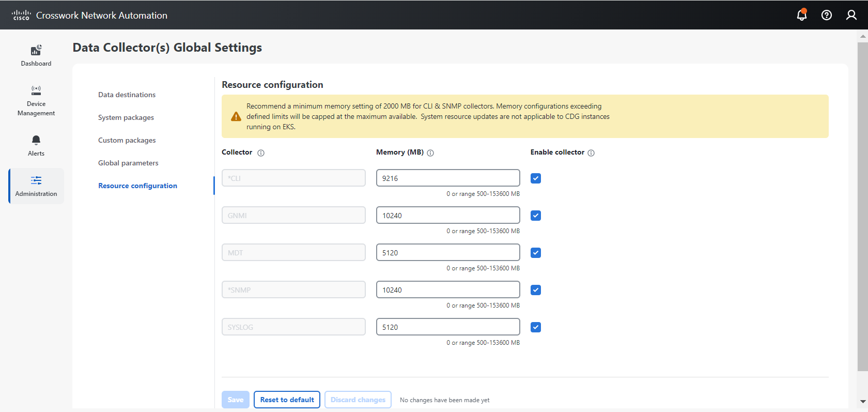Click the disabled *CLI collector name field
Image resolution: width=868 pixels, height=412 pixels.
[293, 178]
